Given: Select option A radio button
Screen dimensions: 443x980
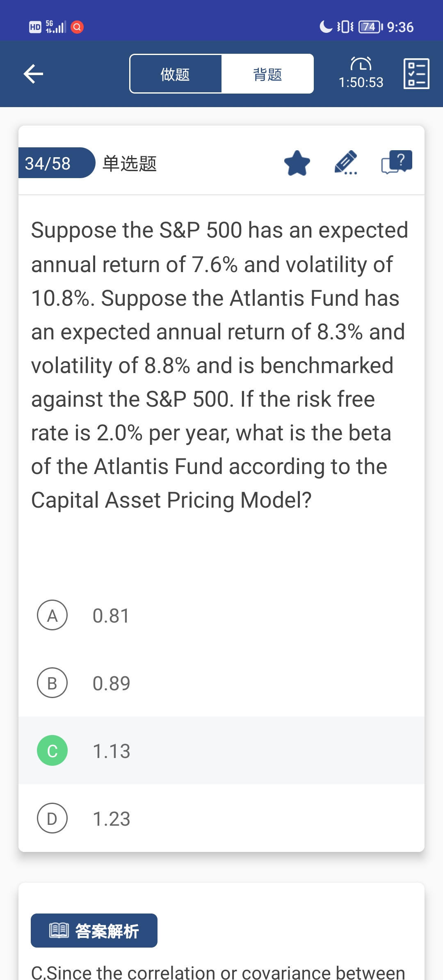Looking at the screenshot, I should [x=53, y=615].
